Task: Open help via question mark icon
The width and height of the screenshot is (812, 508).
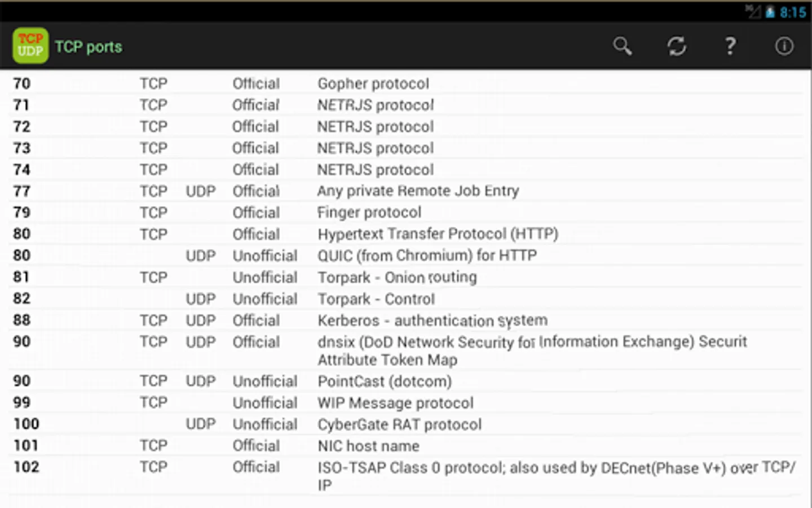Action: [730, 46]
